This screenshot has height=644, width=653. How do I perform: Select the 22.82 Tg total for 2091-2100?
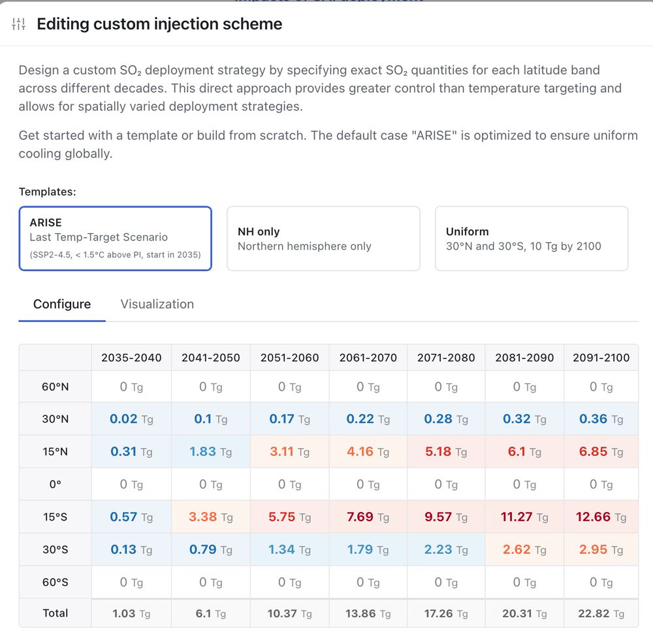tap(601, 613)
